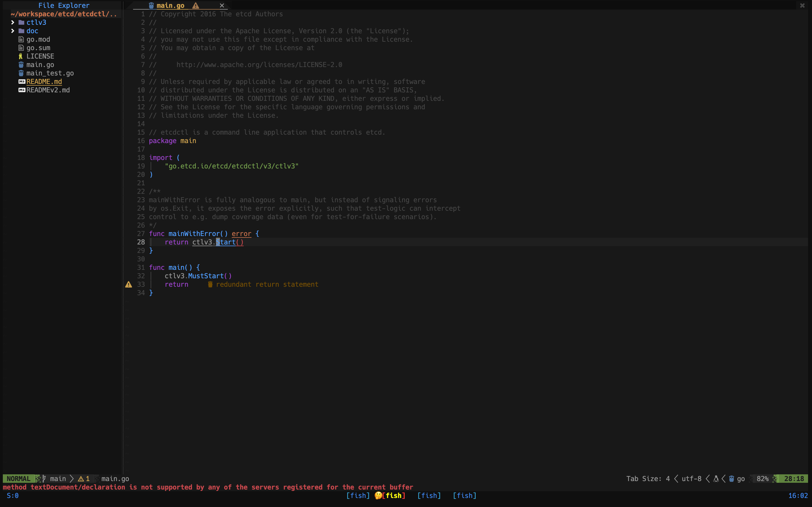Open the READMEv2.md file

coord(48,90)
